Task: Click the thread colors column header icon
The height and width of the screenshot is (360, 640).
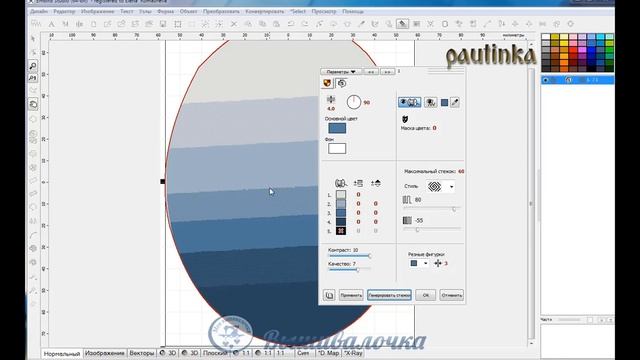Action: [340, 183]
